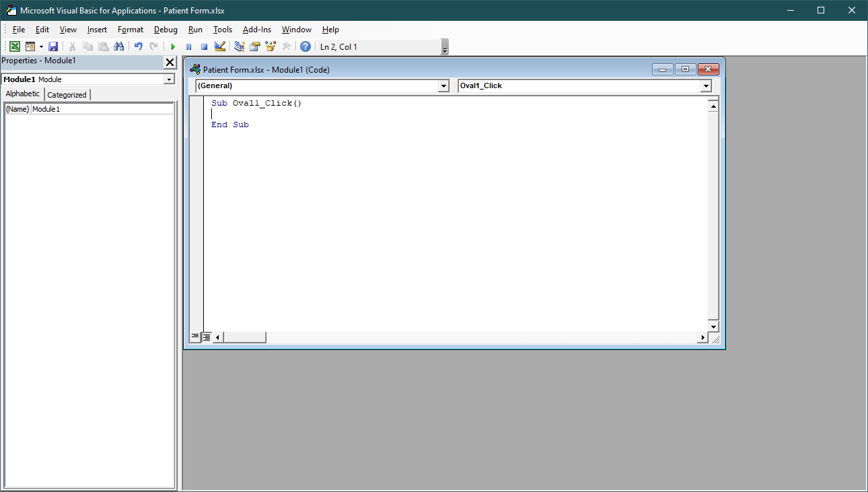Expand the Oval1_Click procedure dropdown
The width and height of the screenshot is (868, 492).
(x=706, y=86)
